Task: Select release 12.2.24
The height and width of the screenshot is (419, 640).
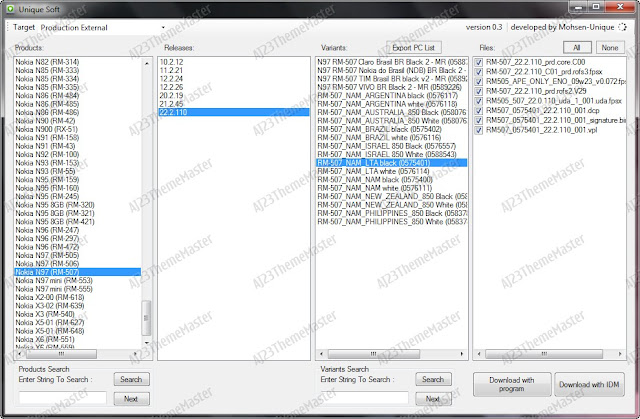Action: pos(233,79)
